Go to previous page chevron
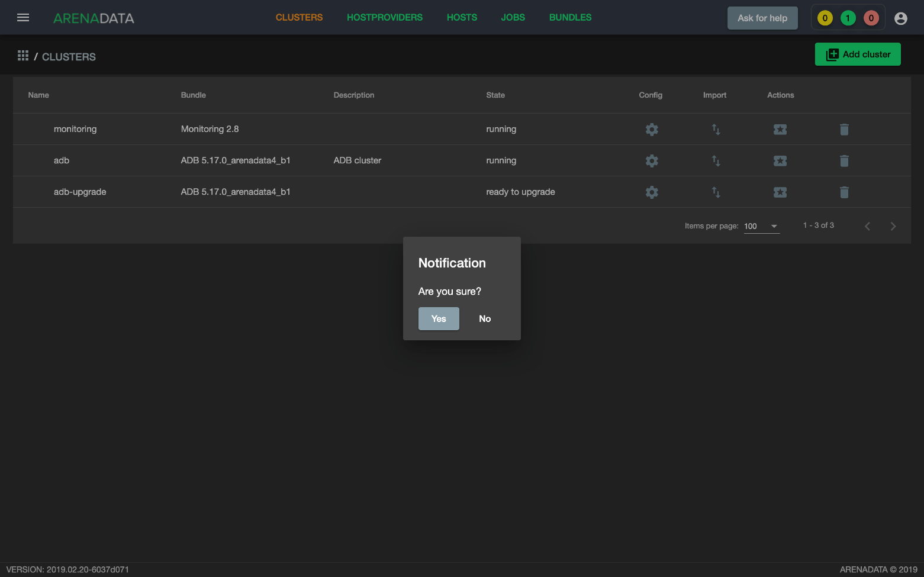The width and height of the screenshot is (924, 577). click(867, 226)
